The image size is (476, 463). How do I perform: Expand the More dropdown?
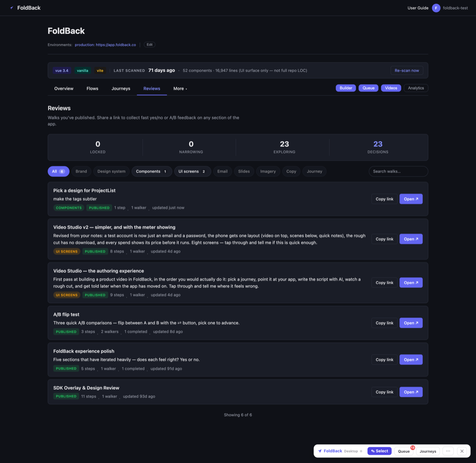tap(180, 88)
